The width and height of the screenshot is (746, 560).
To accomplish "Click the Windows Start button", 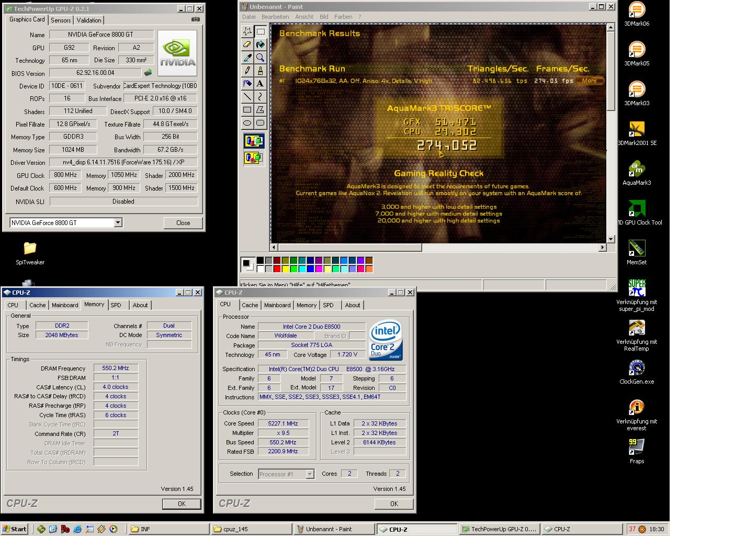I will point(15,529).
